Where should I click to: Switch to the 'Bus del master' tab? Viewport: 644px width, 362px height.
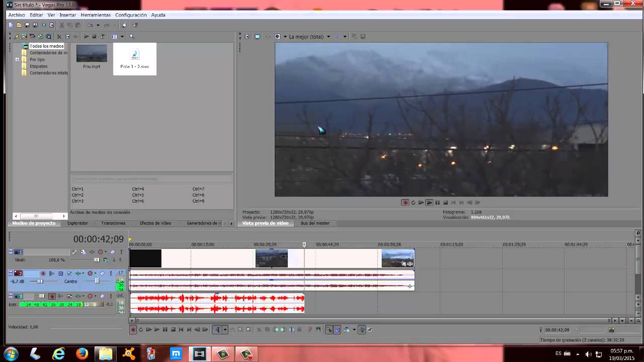click(x=315, y=223)
